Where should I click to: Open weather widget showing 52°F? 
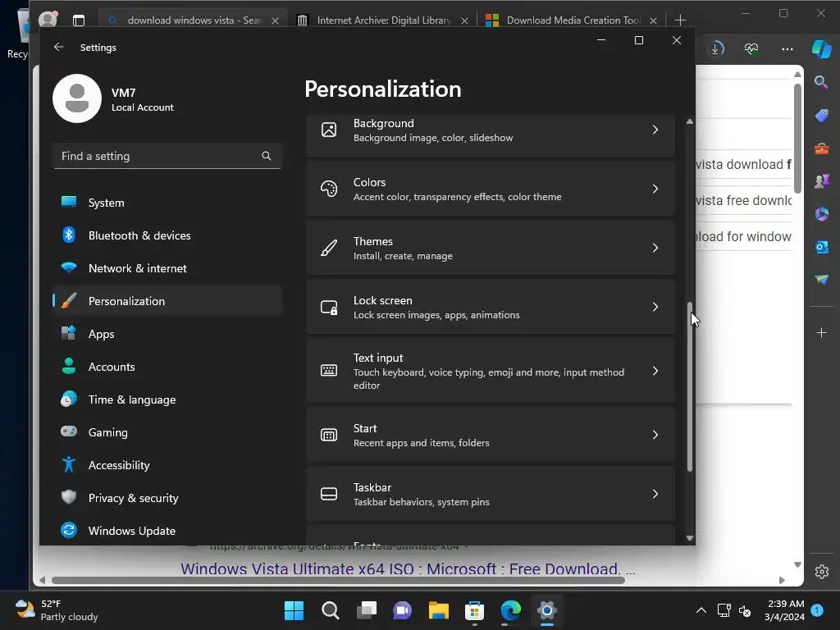pyautogui.click(x=57, y=610)
